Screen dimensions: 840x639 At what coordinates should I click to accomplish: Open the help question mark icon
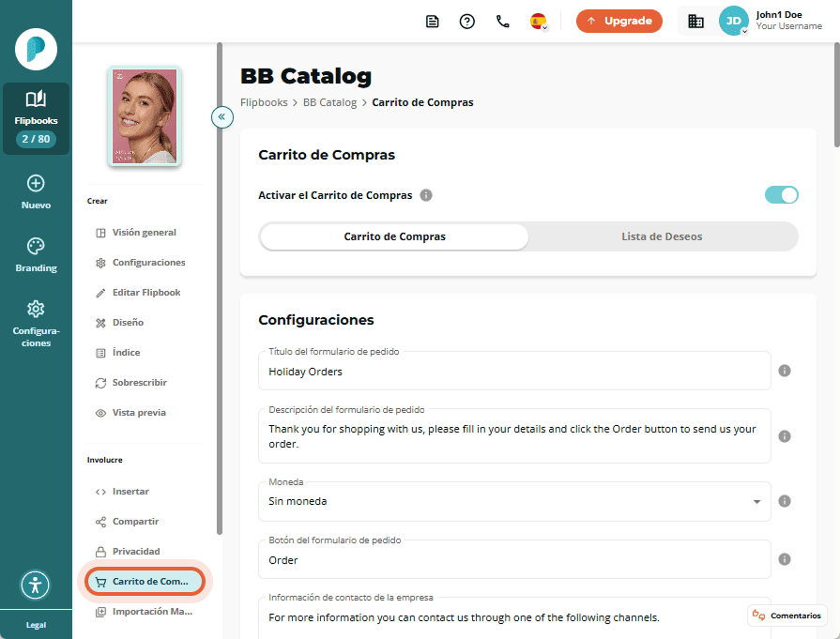coord(466,22)
